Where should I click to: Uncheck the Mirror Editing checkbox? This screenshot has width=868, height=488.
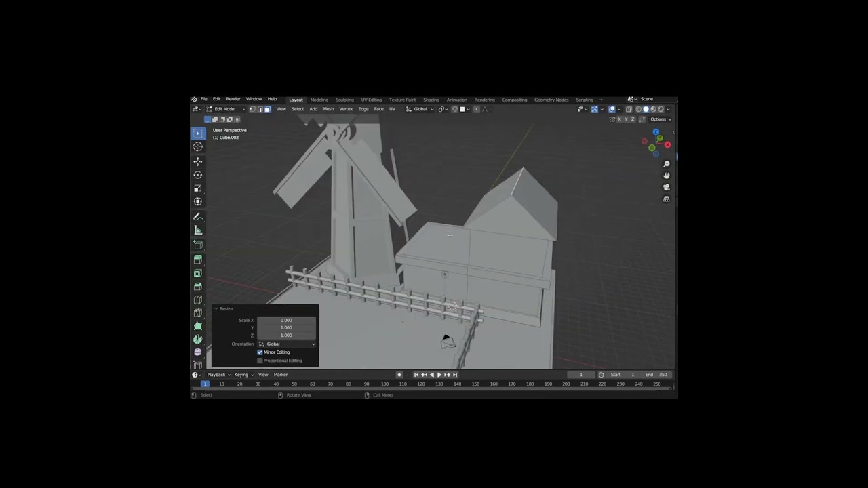coord(260,352)
